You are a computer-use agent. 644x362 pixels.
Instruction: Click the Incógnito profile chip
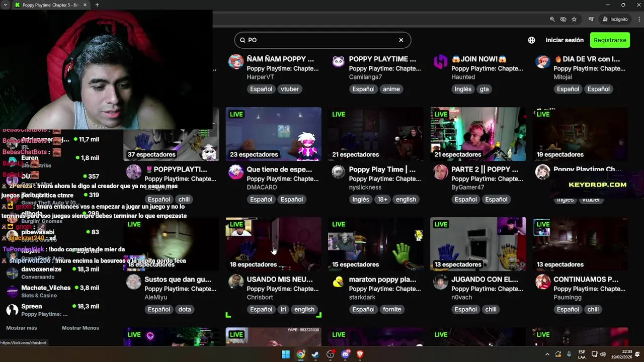pyautogui.click(x=615, y=19)
